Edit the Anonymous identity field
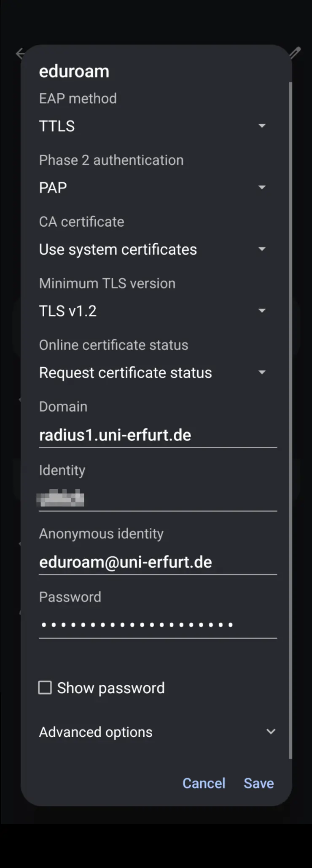The image size is (312, 868). coord(158,562)
